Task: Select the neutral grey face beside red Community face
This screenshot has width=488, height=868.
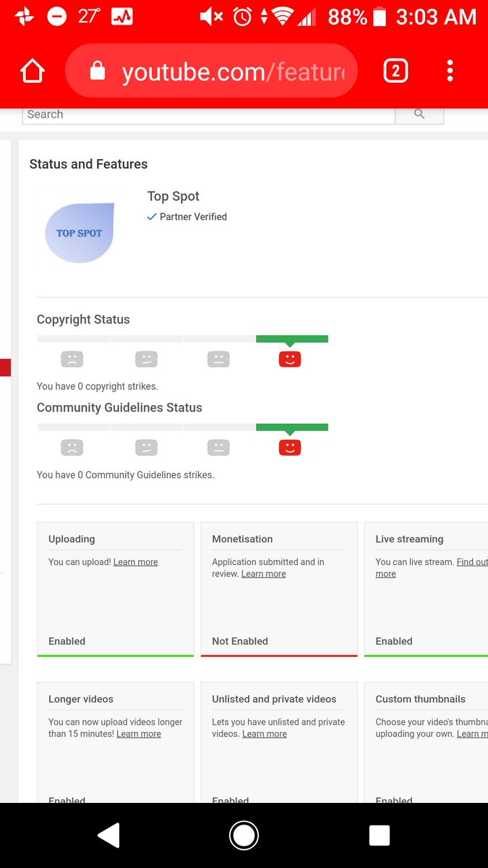Action: coord(218,448)
